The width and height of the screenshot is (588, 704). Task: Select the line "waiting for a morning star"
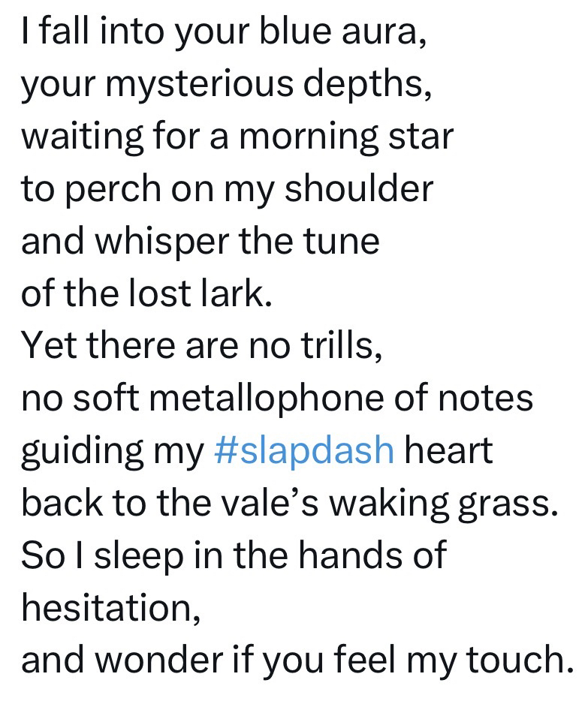(237, 137)
